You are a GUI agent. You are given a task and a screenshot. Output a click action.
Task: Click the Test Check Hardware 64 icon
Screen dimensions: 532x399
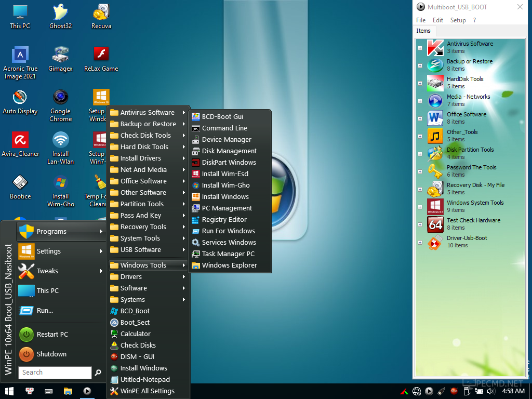(435, 224)
